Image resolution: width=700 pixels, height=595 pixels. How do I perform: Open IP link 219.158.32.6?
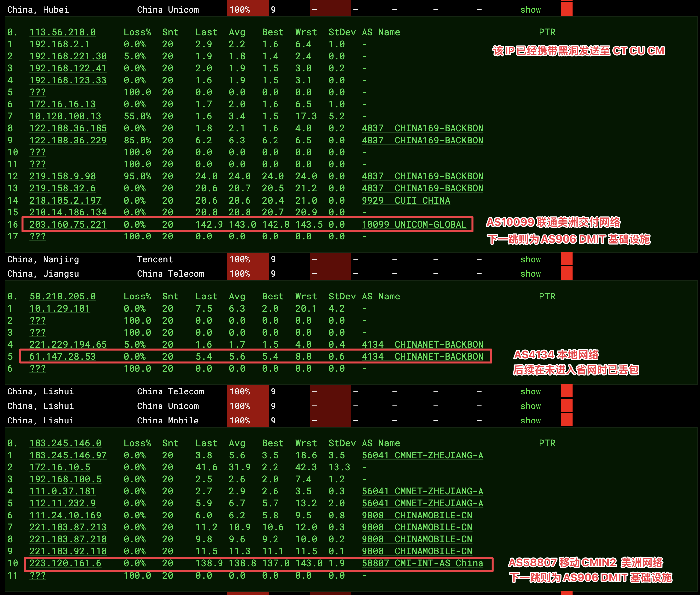click(62, 188)
